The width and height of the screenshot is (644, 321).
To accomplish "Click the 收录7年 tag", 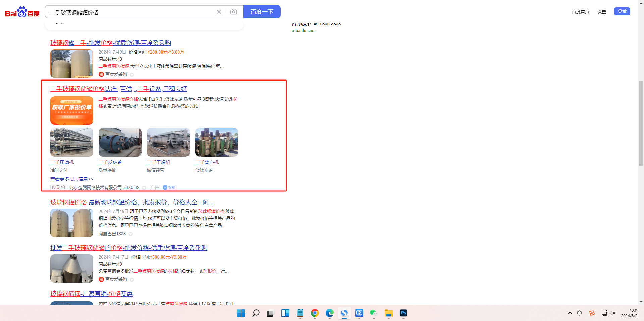I will pos(59,188).
